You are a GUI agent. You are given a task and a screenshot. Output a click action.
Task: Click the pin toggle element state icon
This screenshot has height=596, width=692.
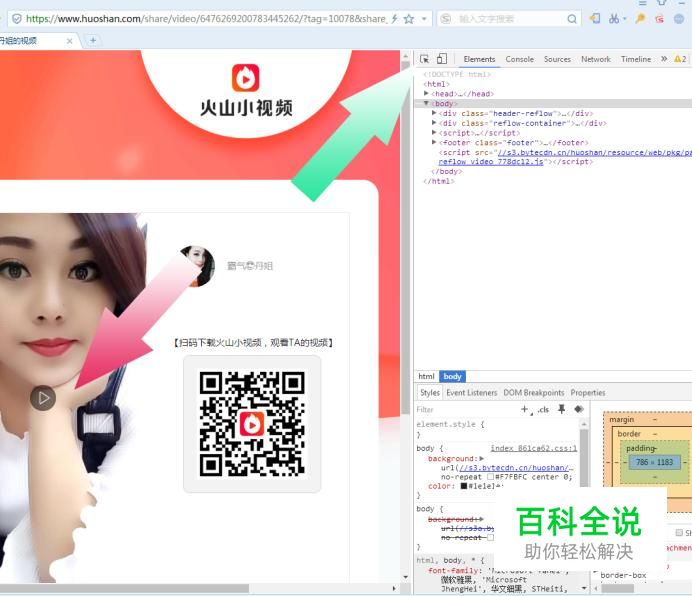pos(561,409)
